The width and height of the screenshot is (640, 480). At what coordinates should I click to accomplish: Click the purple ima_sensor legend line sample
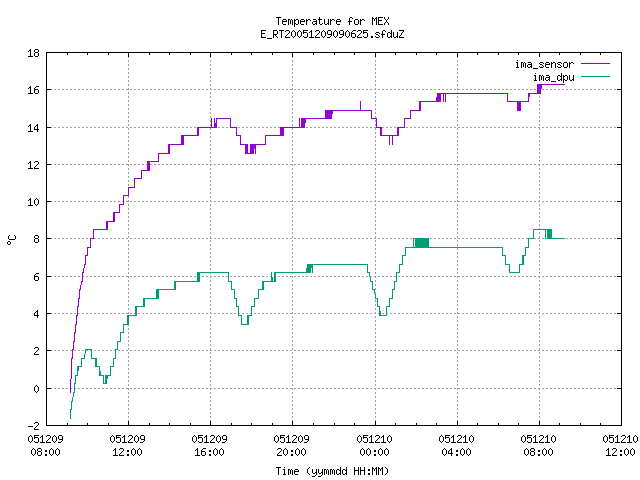tap(595, 64)
